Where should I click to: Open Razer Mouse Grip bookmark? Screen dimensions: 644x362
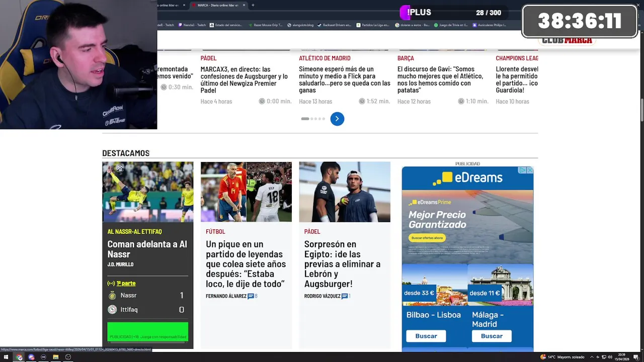click(x=266, y=25)
